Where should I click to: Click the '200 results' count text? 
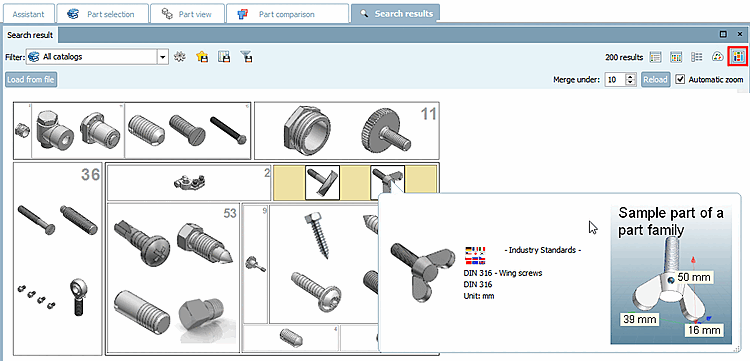(624, 57)
